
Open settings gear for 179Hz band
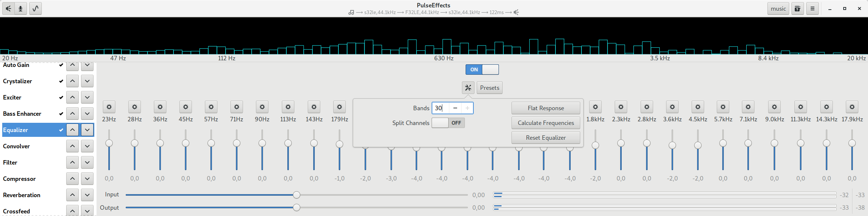pyautogui.click(x=340, y=107)
